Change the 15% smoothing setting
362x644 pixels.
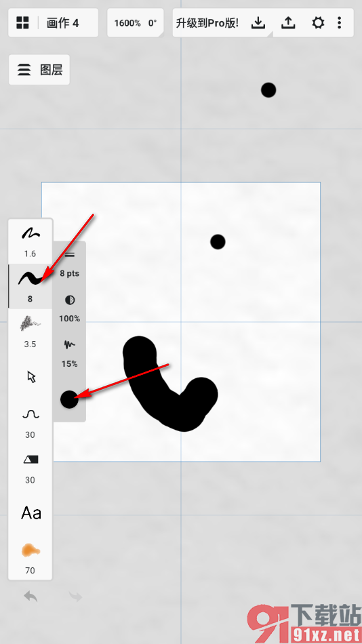click(69, 354)
